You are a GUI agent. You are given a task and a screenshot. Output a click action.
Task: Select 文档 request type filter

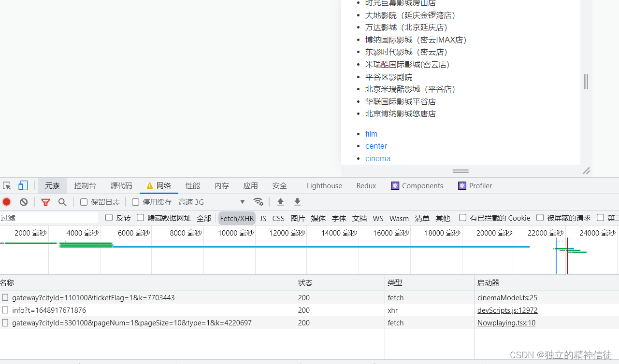pyautogui.click(x=360, y=218)
